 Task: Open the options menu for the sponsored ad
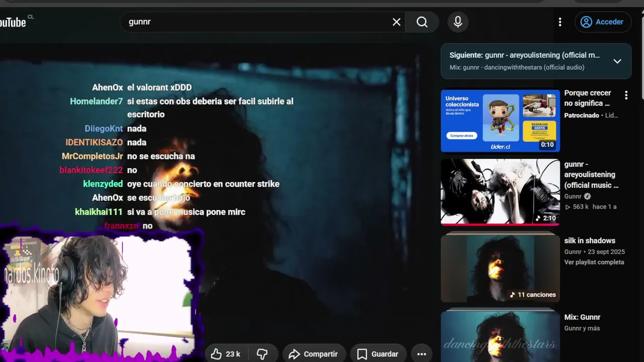point(626,95)
